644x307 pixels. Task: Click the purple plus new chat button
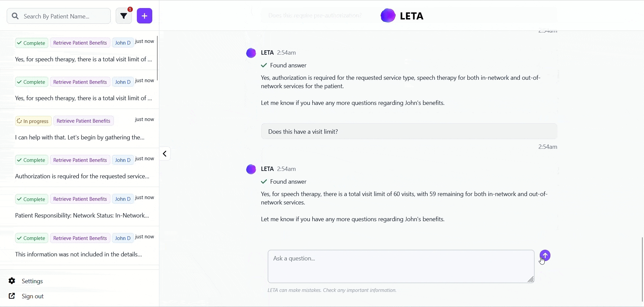point(145,16)
